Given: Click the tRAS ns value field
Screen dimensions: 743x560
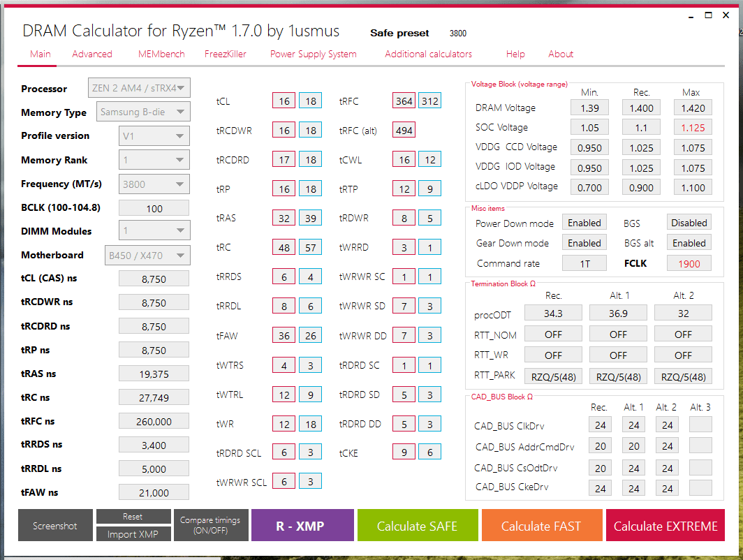Looking at the screenshot, I should (154, 374).
